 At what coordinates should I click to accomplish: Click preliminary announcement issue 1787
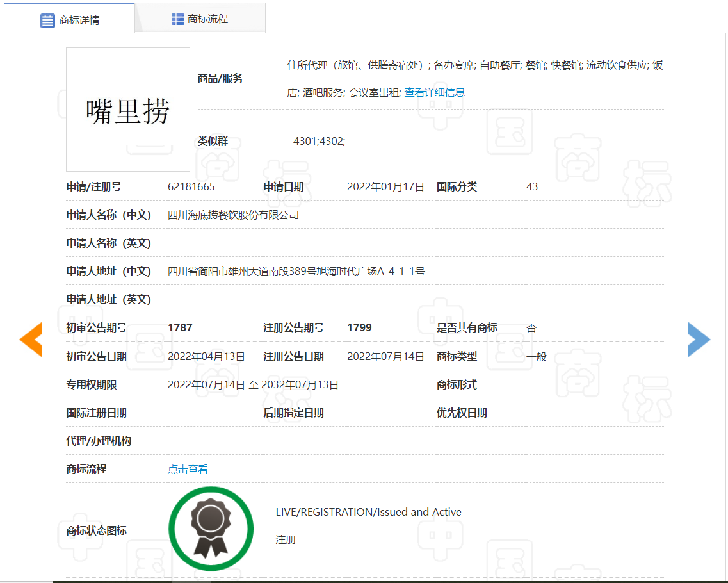click(180, 327)
